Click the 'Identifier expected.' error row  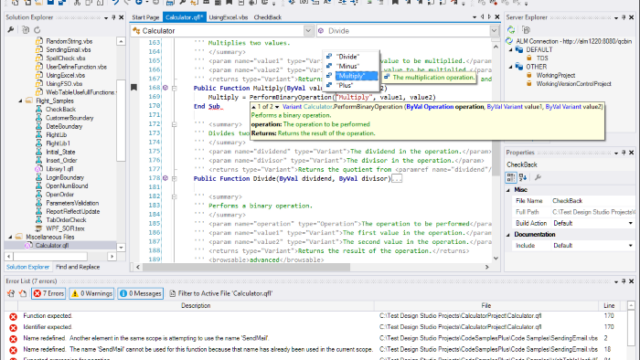(x=314, y=327)
